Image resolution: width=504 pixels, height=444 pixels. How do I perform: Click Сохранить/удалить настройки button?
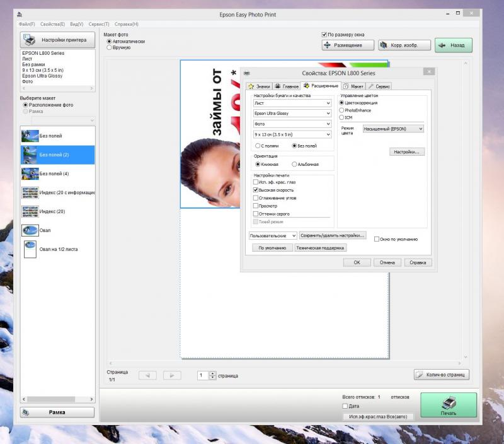333,235
